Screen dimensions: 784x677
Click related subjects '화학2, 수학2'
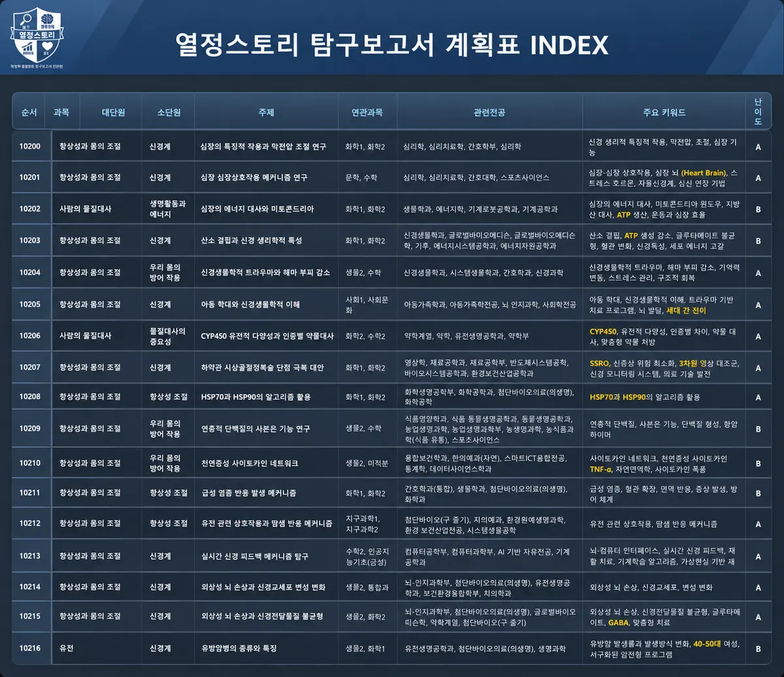365,336
